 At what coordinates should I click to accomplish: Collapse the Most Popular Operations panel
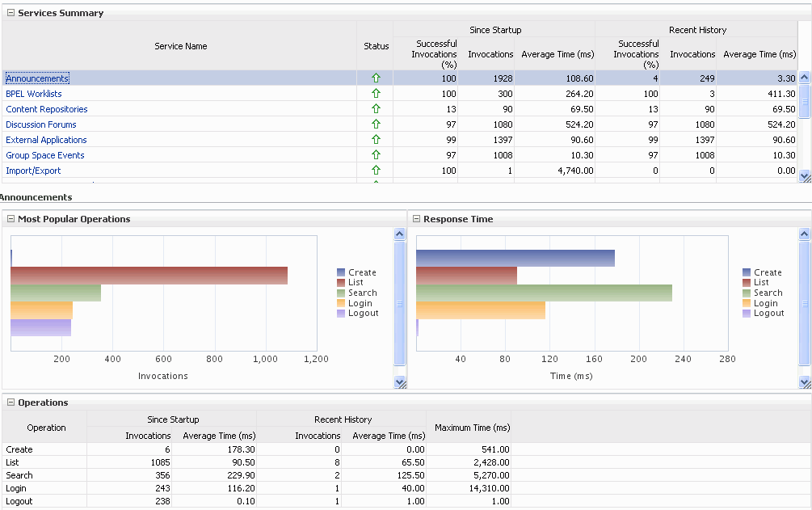[x=12, y=218]
